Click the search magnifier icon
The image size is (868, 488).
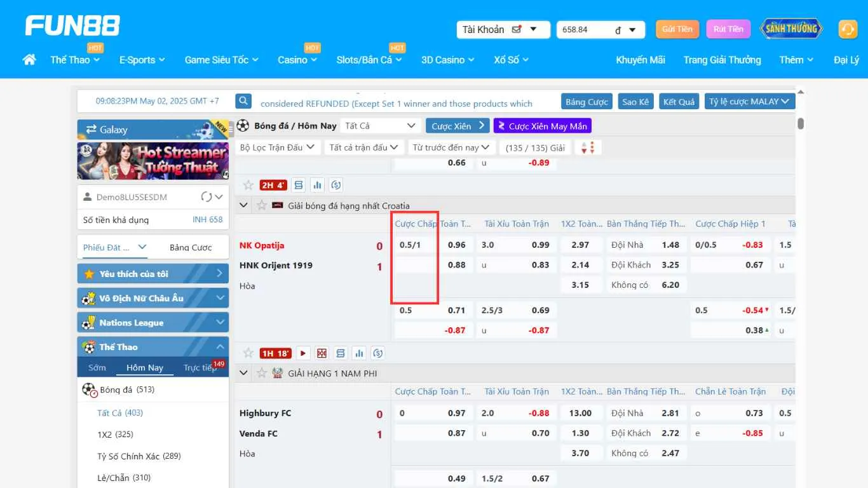pos(243,101)
